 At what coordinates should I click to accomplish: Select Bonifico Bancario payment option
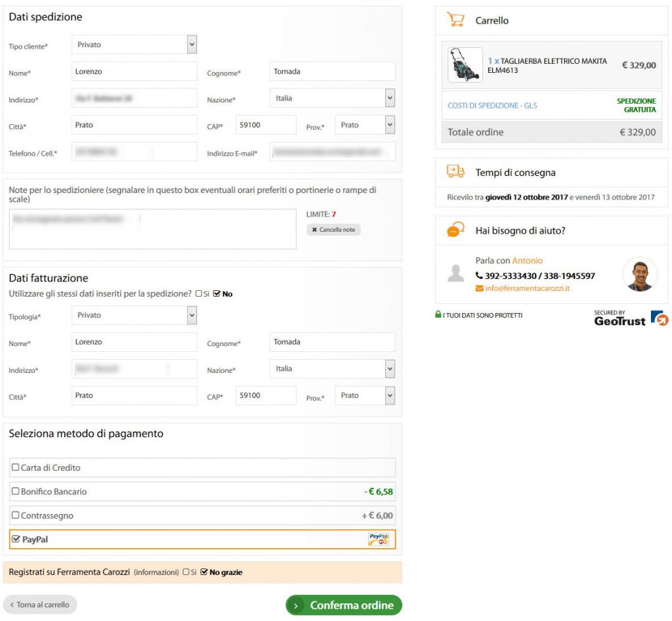pos(16,491)
